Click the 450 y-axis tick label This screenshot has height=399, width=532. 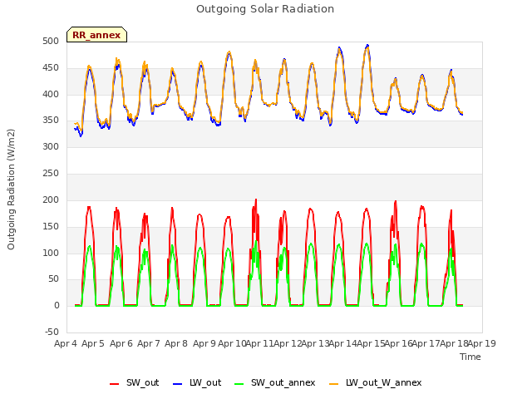[51, 68]
